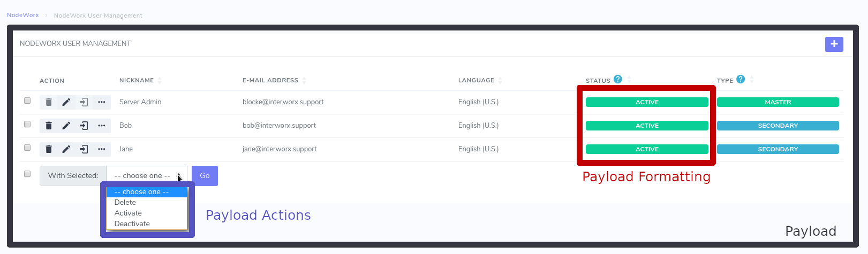
Task: Open the With Selected action dropdown
Action: coord(146,175)
